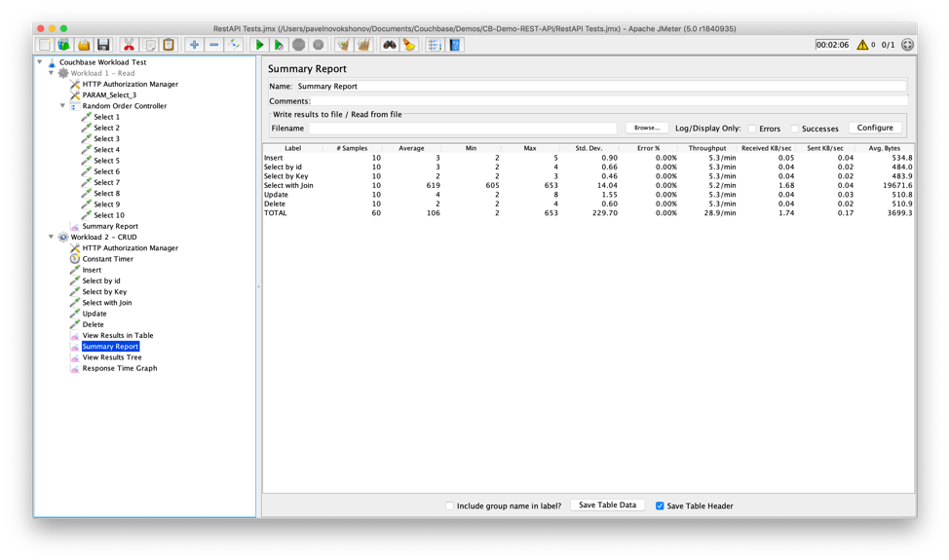Screen dimensions: 949x560
Task: Sort by the Std. Dev. column header
Action: pyautogui.click(x=588, y=148)
